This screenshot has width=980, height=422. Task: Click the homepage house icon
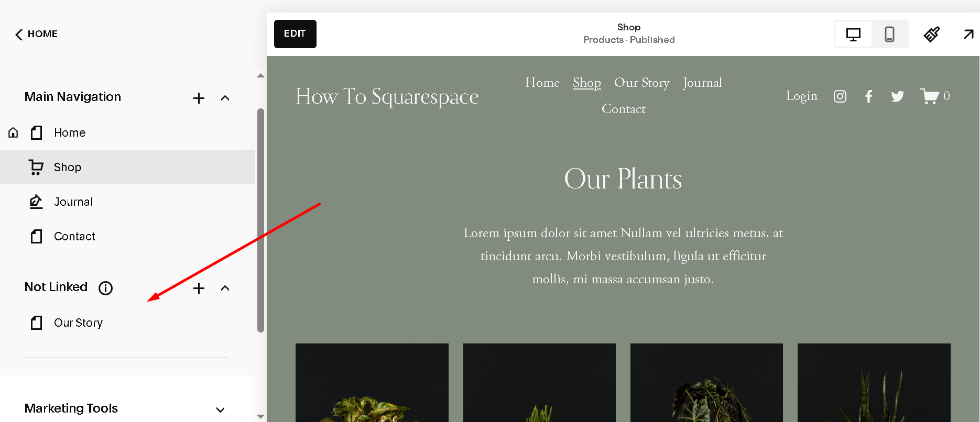[x=13, y=132]
